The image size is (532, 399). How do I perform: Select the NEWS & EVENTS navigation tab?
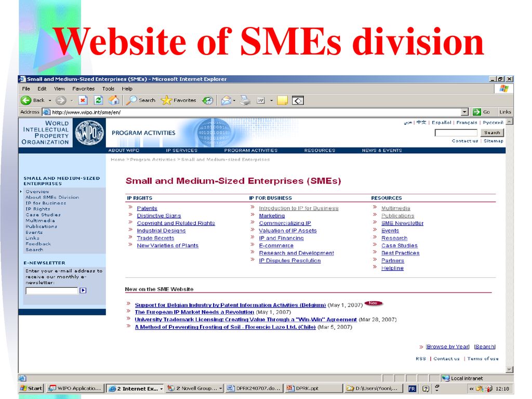382,150
